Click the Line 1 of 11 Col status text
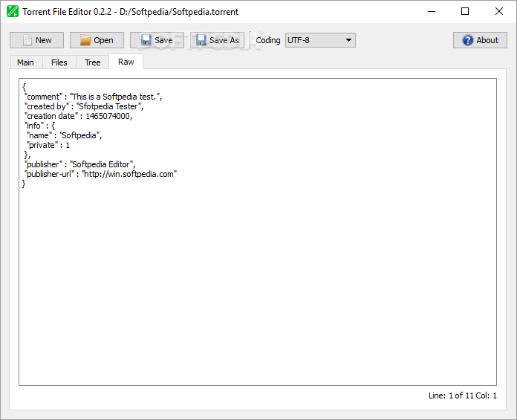Screen dimensions: 517x420 pos(463,395)
